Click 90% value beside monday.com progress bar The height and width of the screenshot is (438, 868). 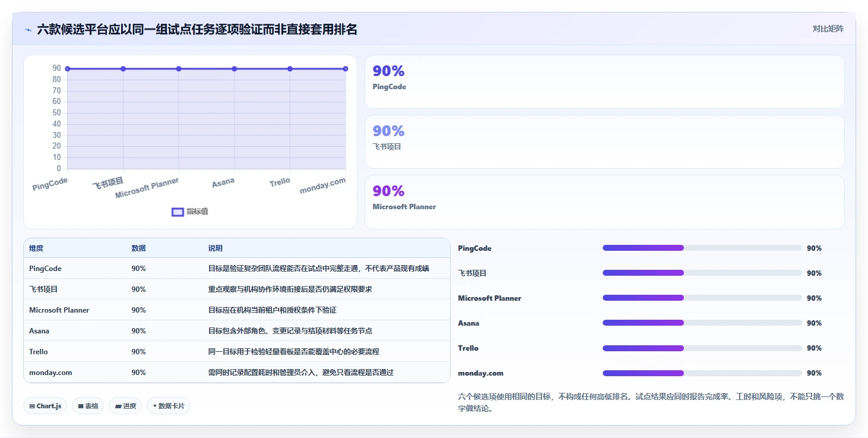(814, 373)
